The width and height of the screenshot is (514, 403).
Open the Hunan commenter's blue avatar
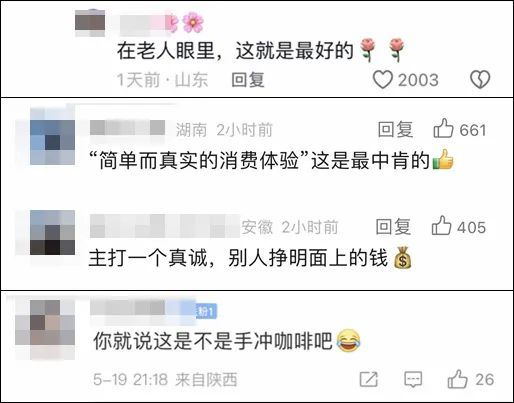pos(52,142)
